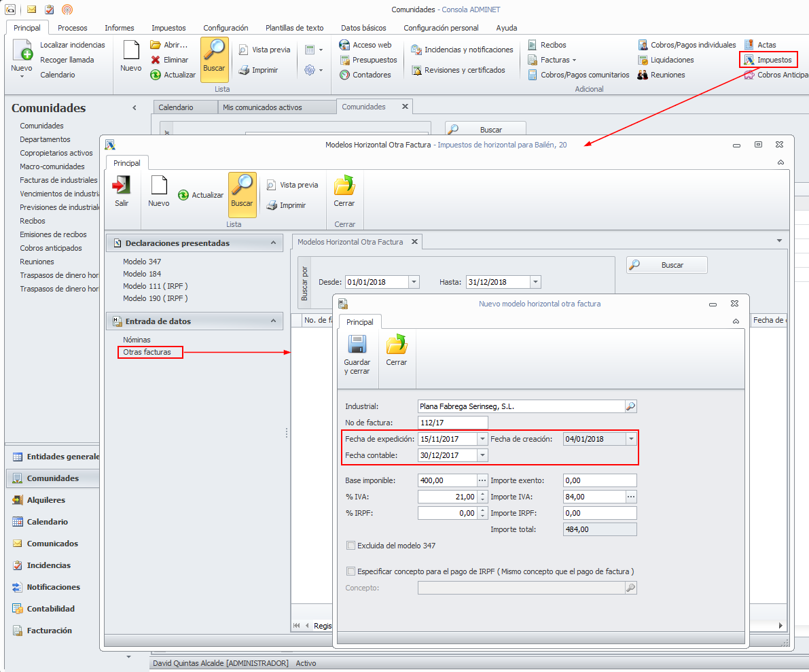Open Cobros/Pagos individuales

pyautogui.click(x=687, y=45)
